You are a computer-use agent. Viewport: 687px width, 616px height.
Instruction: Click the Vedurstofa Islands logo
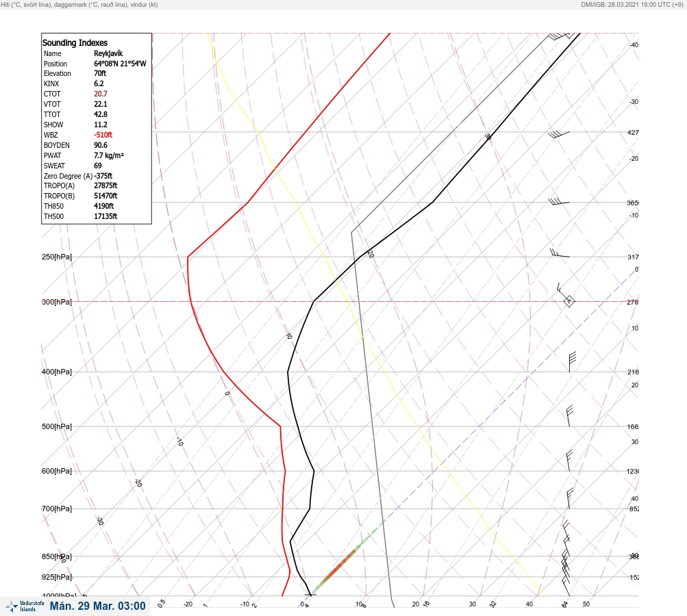click(25, 606)
